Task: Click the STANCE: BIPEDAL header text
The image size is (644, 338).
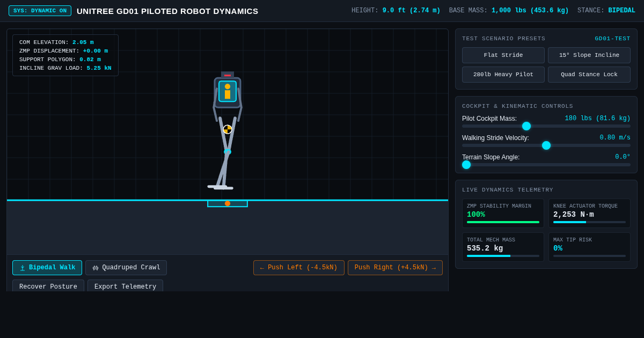Action: pyautogui.click(x=606, y=11)
